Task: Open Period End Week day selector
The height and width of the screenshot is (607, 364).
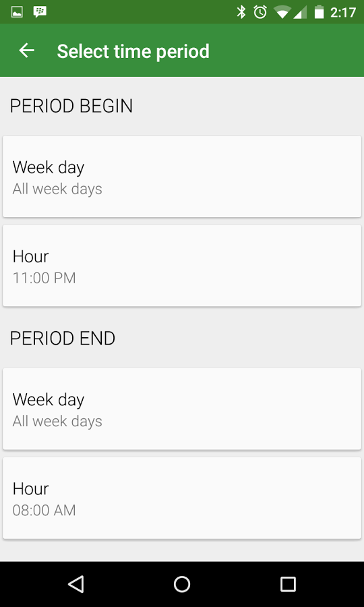Action: coord(182,409)
